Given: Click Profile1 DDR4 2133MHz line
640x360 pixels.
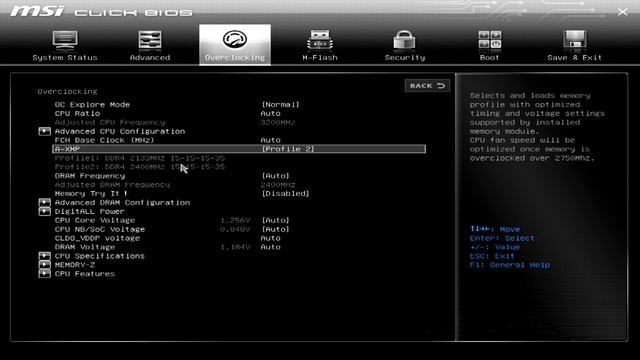Looking at the screenshot, I should 140,158.
